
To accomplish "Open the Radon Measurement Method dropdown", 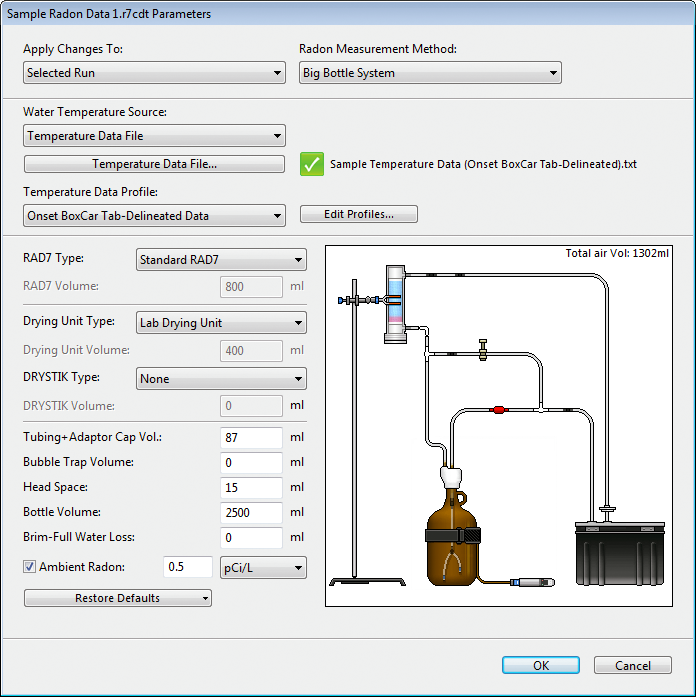I will click(x=430, y=73).
